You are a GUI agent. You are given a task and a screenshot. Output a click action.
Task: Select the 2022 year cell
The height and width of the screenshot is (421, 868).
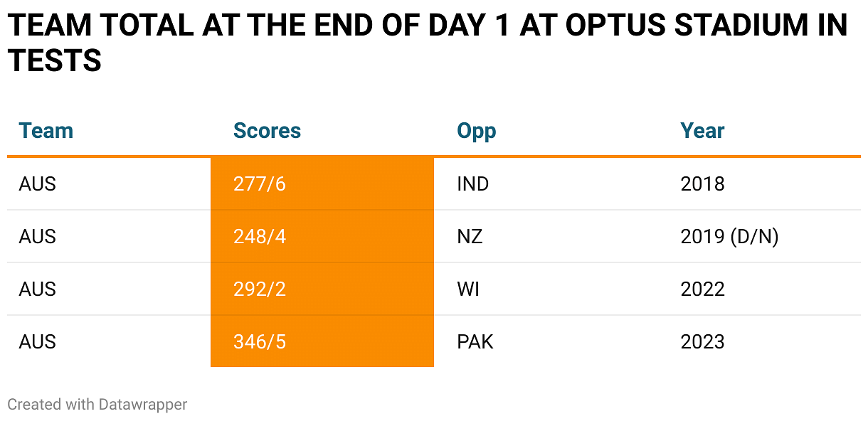(702, 289)
